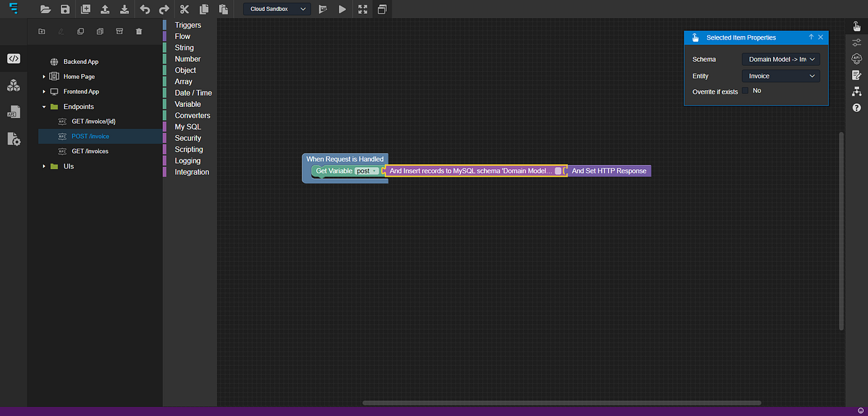Toggle the Overwrite if exists checkbox

point(746,91)
